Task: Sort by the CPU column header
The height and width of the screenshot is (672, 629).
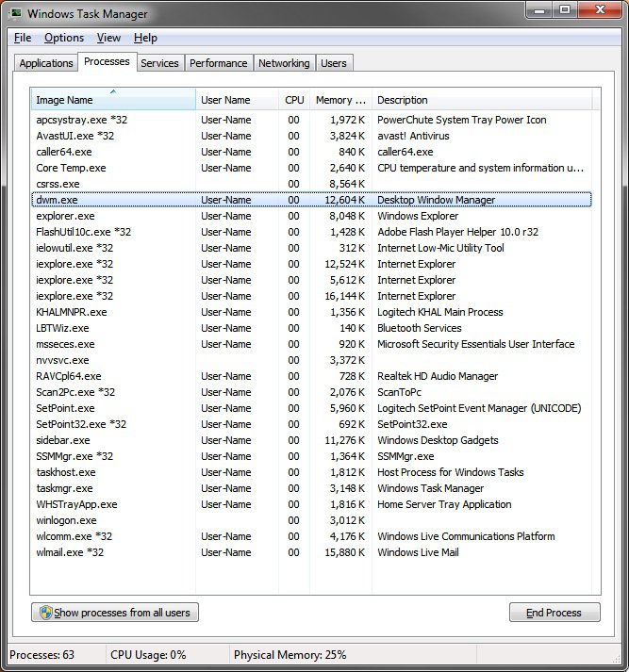Action: coord(294,99)
